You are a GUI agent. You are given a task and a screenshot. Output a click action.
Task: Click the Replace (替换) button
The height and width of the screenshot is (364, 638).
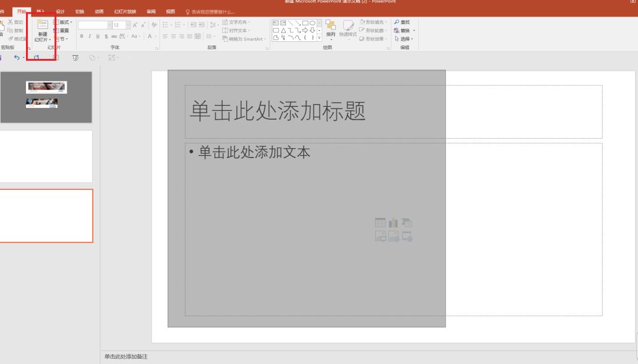pyautogui.click(x=405, y=31)
